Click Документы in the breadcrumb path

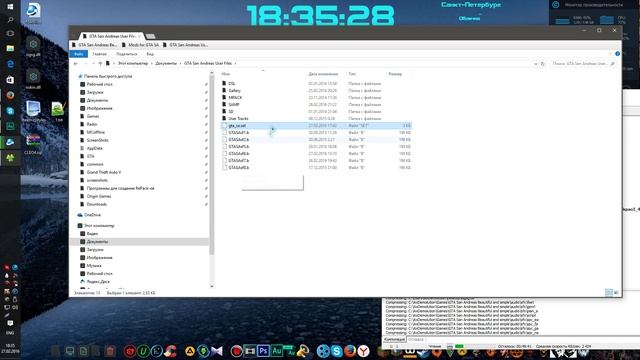pos(166,64)
